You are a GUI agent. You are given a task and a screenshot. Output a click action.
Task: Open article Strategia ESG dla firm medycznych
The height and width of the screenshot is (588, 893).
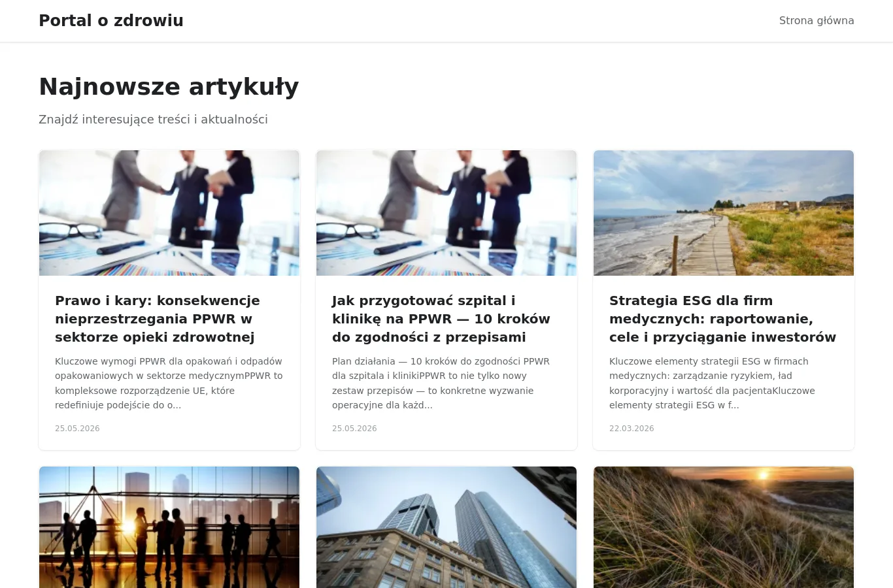tap(722, 319)
